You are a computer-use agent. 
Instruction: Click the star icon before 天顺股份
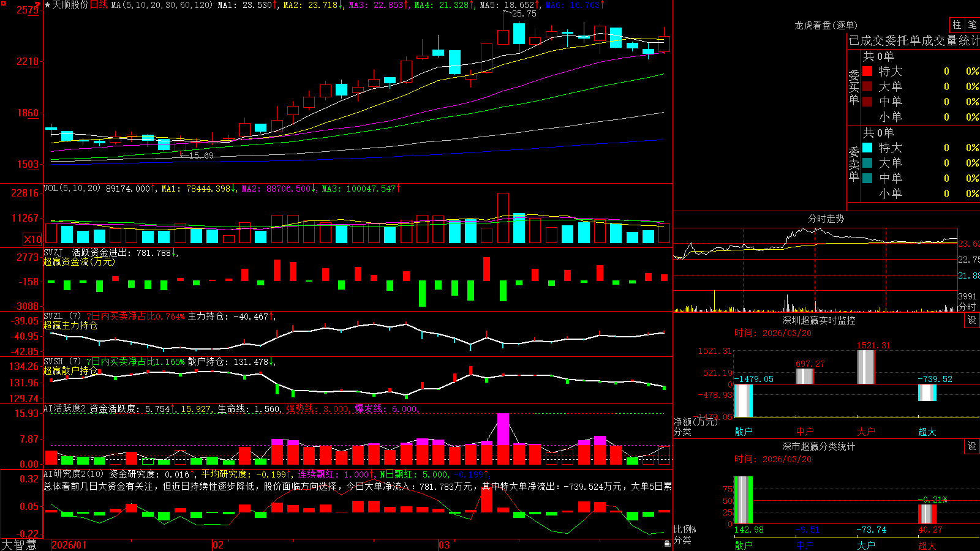point(48,5)
